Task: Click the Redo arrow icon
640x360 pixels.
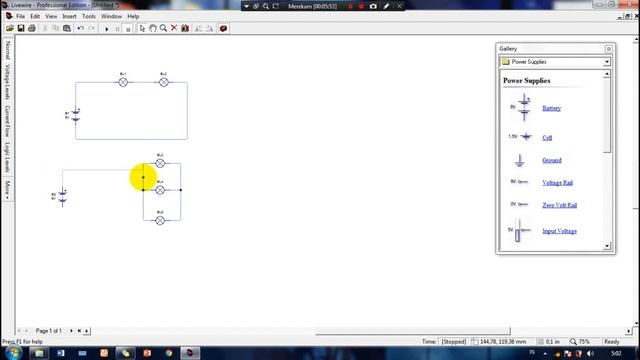Action: (x=91, y=29)
